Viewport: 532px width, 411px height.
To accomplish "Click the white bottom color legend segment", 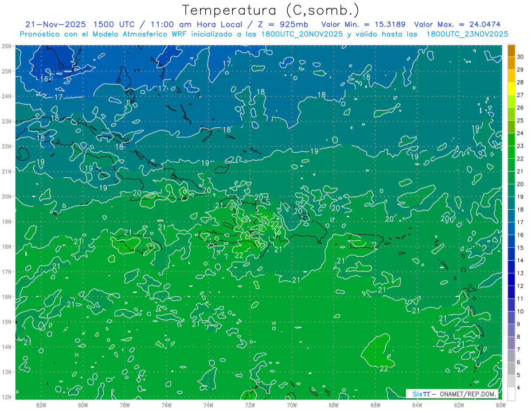I will click(x=511, y=394).
